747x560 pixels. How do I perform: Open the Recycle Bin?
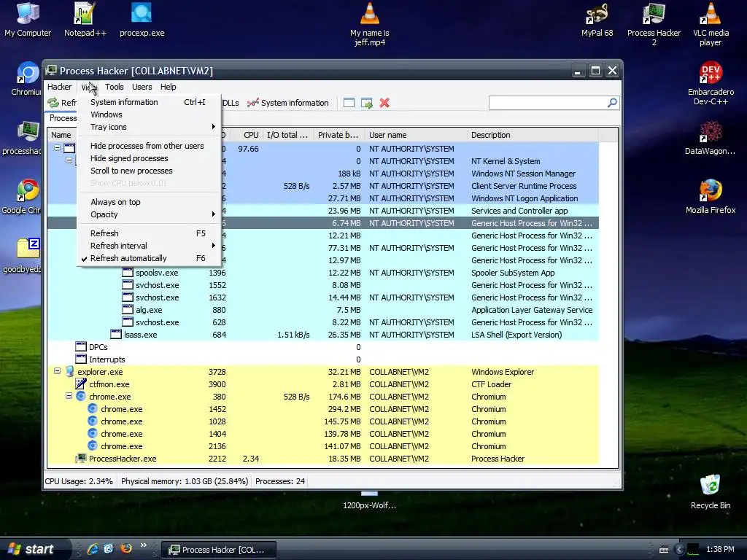tap(711, 491)
